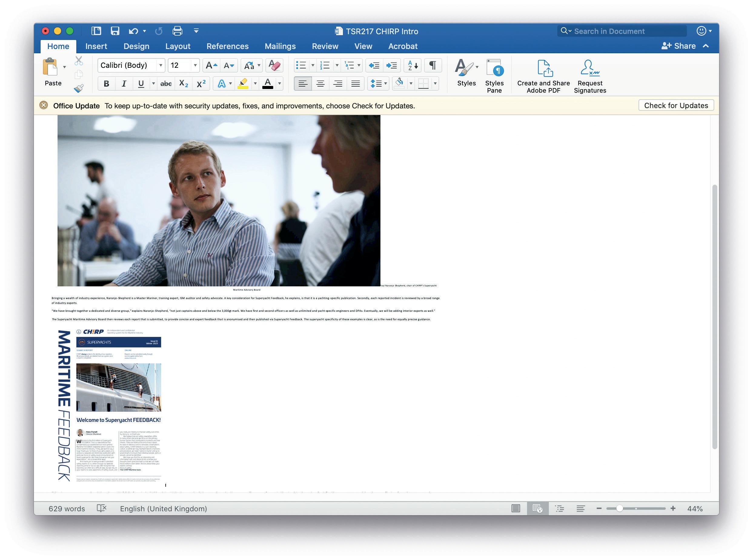
Task: Click the Clear Formatting eraser icon
Action: [x=274, y=65]
